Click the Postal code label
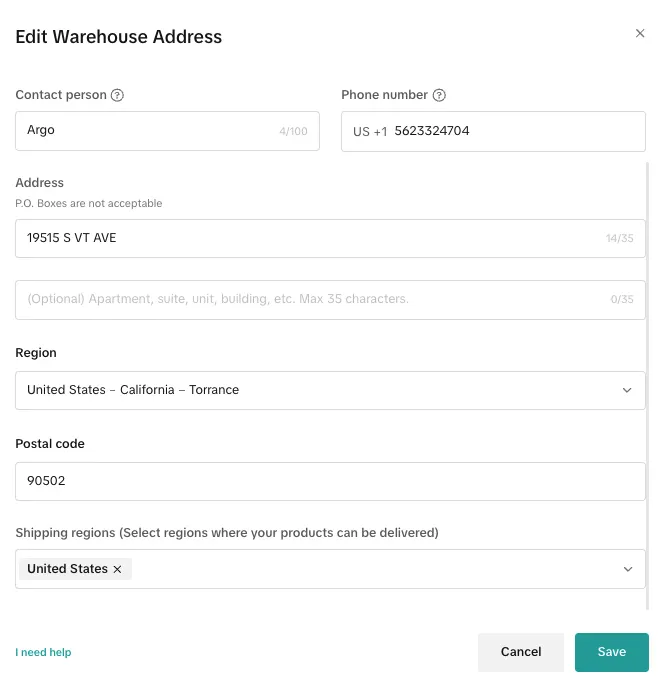The height and width of the screenshot is (692, 666). pyautogui.click(x=50, y=444)
